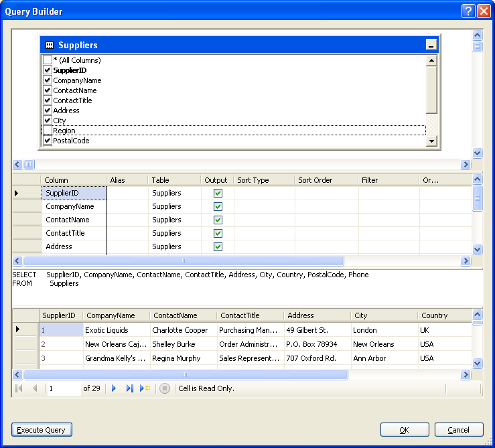Click the Cancel button
495x448 pixels.
click(x=459, y=430)
